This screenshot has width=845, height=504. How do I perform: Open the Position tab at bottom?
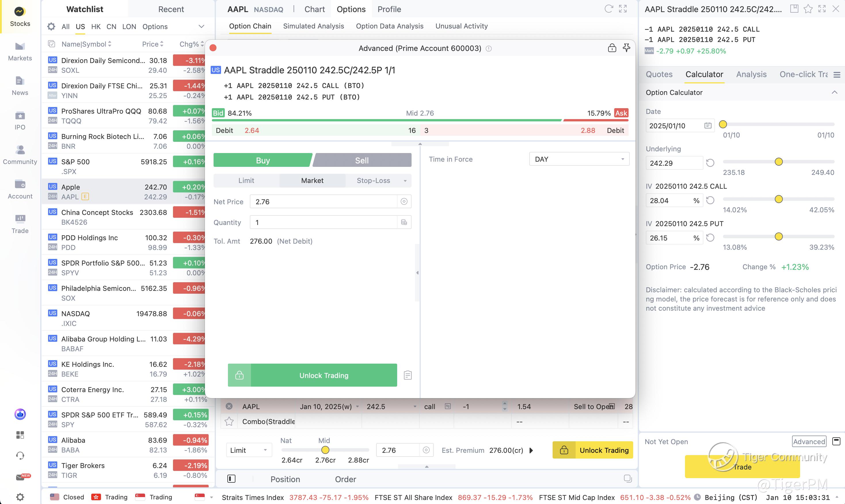285,479
